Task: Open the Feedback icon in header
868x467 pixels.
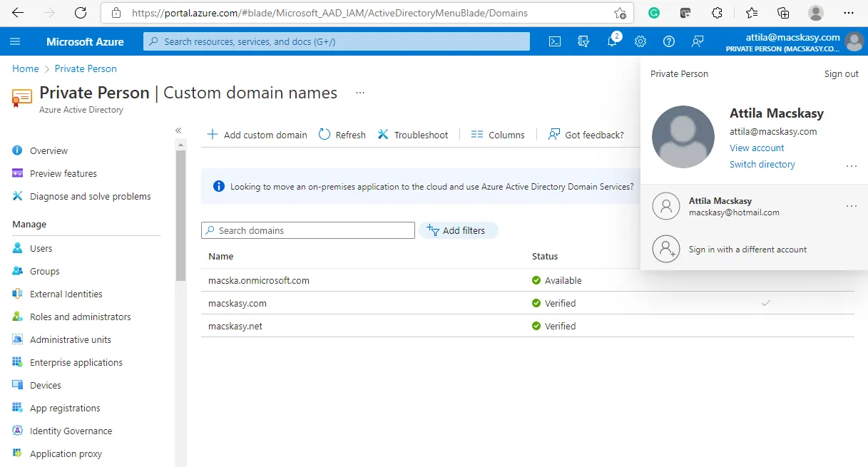Action: (x=698, y=42)
